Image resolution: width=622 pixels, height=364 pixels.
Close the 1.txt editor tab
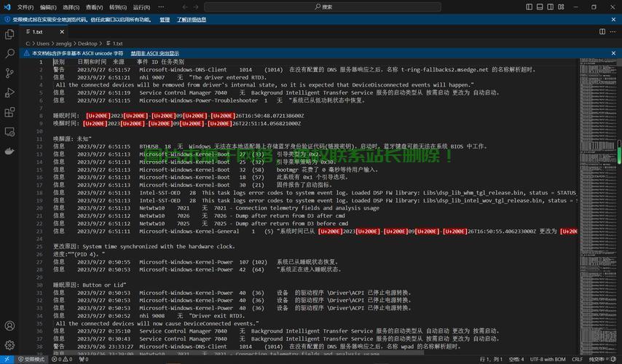62,32
